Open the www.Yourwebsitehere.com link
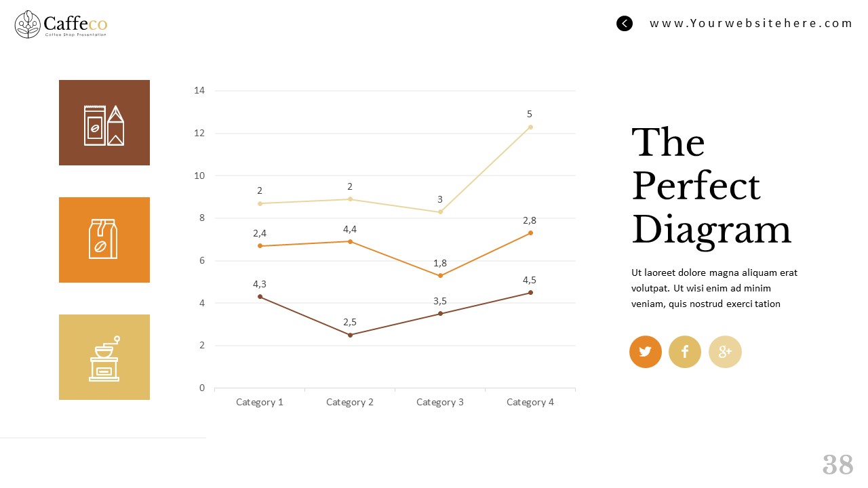868x488 pixels. click(x=751, y=24)
